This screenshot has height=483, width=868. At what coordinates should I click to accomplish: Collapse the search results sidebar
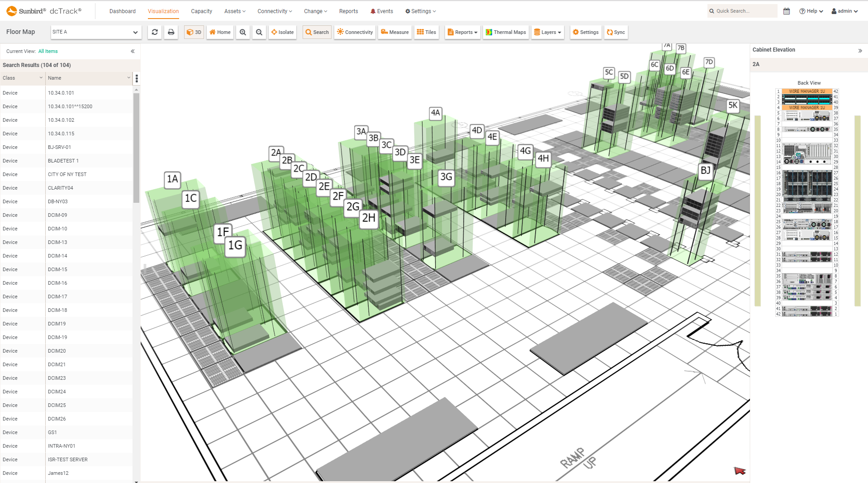(x=133, y=51)
